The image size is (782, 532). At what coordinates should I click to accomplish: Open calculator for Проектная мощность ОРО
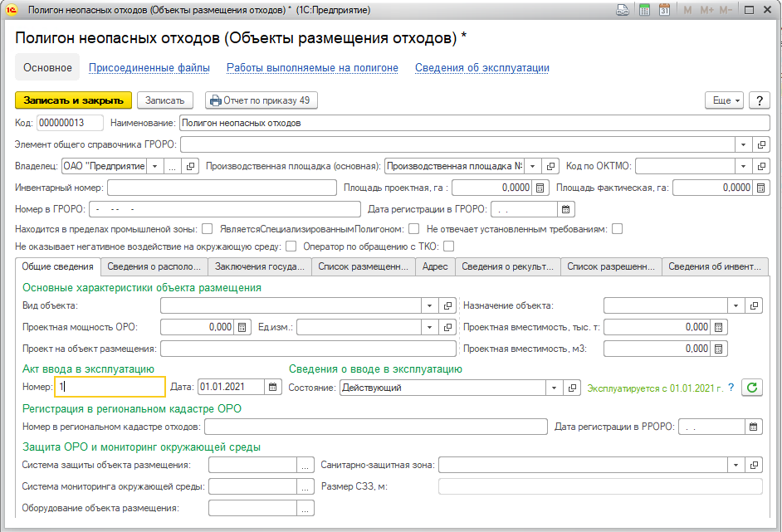(x=242, y=328)
